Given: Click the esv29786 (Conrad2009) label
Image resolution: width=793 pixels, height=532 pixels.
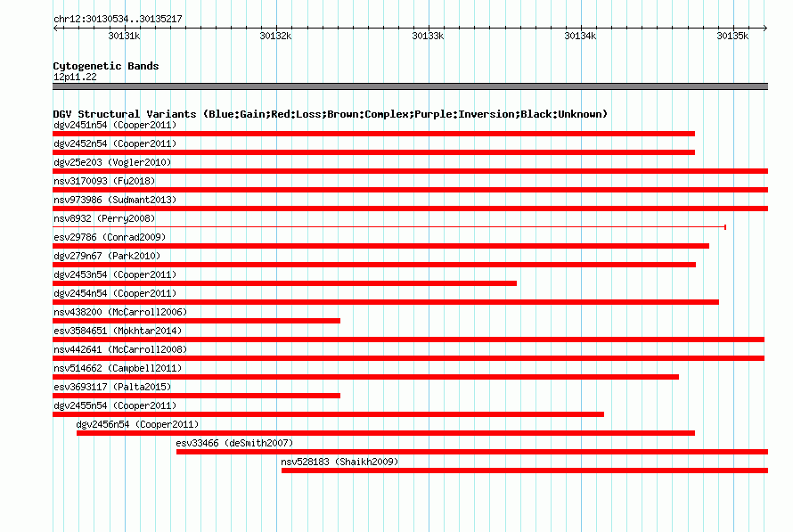Looking at the screenshot, I should click(x=110, y=237).
